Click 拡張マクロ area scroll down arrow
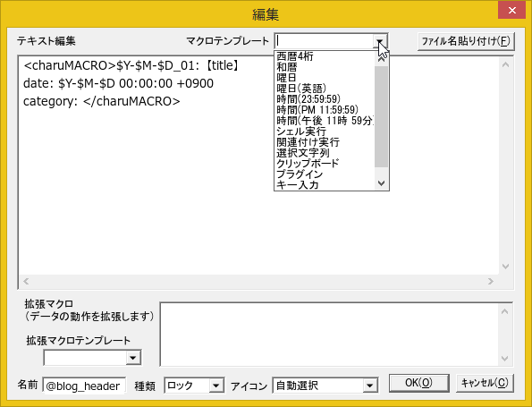 [x=504, y=359]
